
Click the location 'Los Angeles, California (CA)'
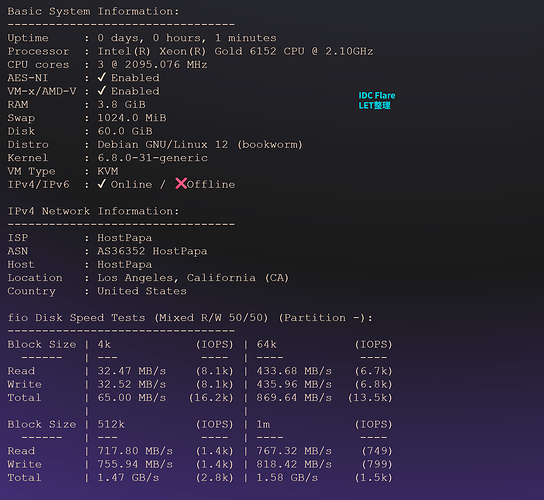193,278
